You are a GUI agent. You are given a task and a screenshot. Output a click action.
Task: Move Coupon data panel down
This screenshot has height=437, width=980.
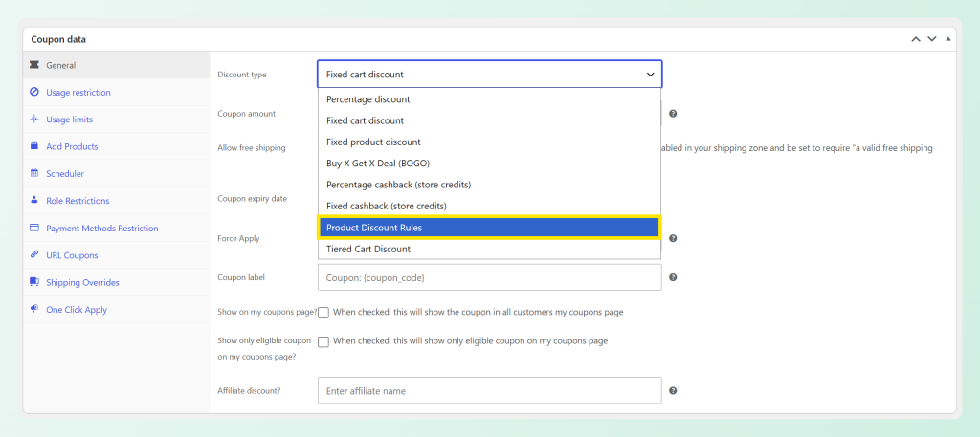932,39
